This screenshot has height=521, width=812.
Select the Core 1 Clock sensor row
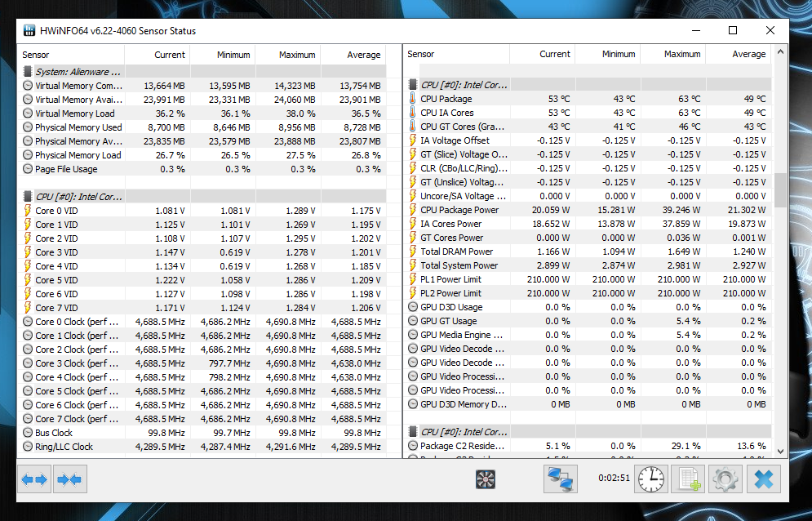point(202,336)
